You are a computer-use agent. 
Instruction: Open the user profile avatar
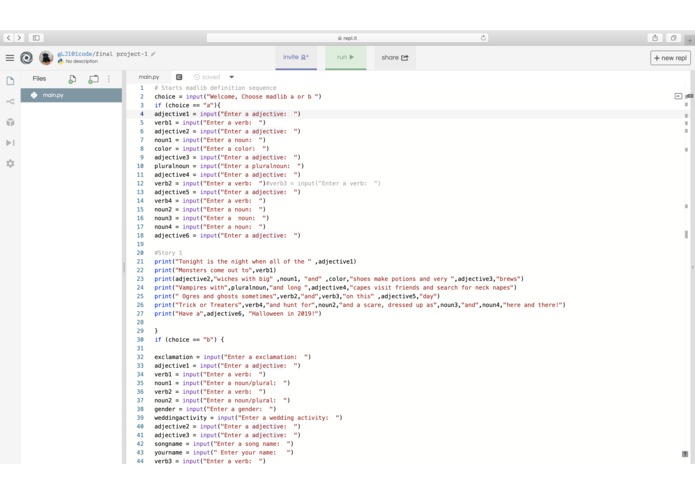coord(46,58)
